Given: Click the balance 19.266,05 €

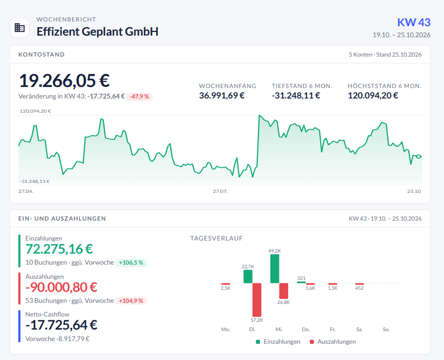Looking at the screenshot, I should [x=64, y=81].
